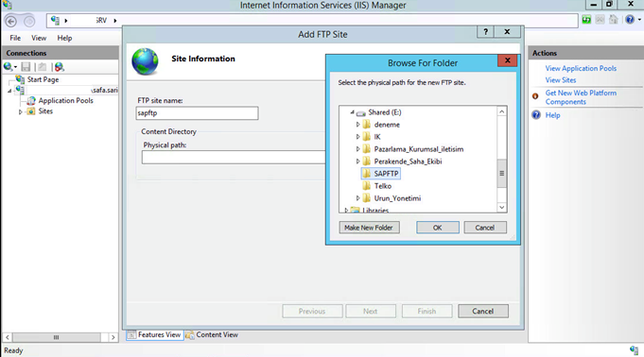Open the View menu
This screenshot has width=644, height=357.
click(x=39, y=38)
